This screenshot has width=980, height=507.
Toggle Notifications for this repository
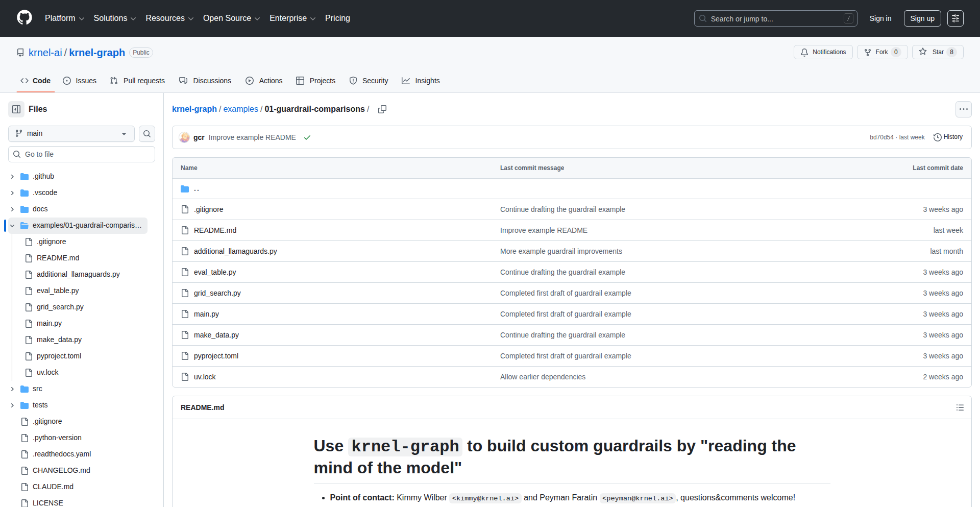823,52
